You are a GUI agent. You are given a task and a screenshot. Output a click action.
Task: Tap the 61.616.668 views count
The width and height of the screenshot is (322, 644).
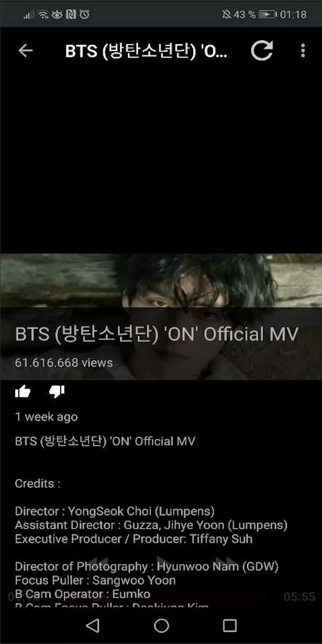[x=64, y=362]
